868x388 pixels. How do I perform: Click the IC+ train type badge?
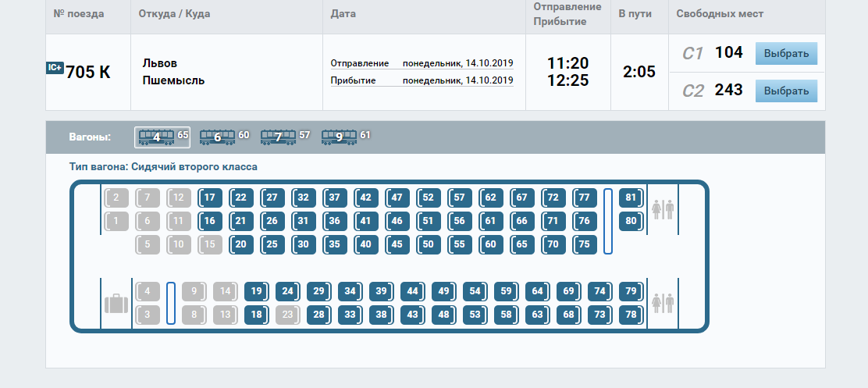[x=55, y=67]
